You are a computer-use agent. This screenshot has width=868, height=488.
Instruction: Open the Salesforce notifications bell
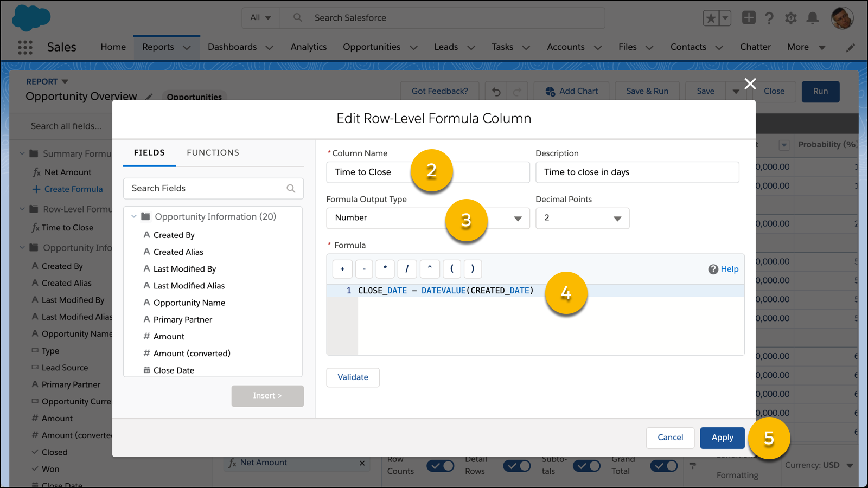[x=812, y=17]
